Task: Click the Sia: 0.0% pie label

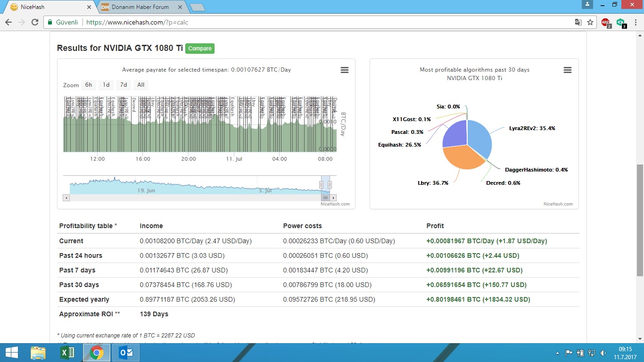Action: coord(448,107)
